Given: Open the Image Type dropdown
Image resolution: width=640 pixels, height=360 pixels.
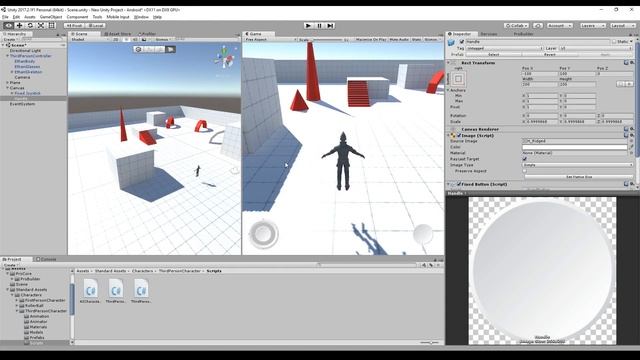Looking at the screenshot, I should pos(578,165).
